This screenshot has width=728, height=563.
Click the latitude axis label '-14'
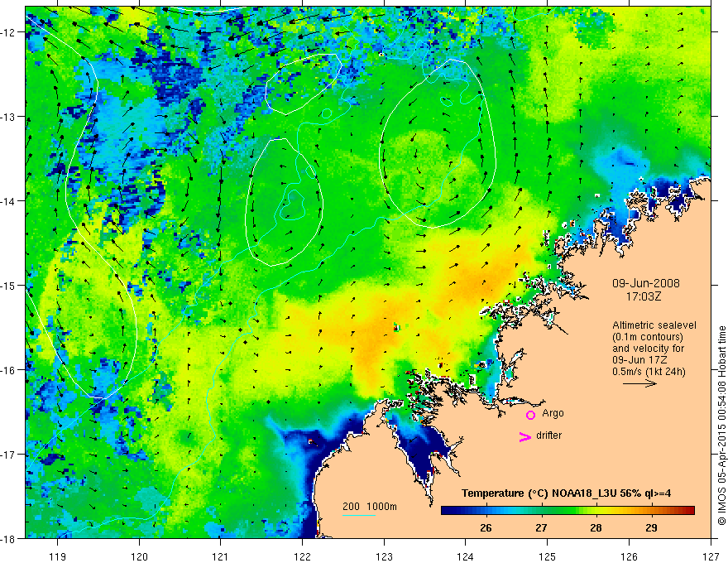9,201
